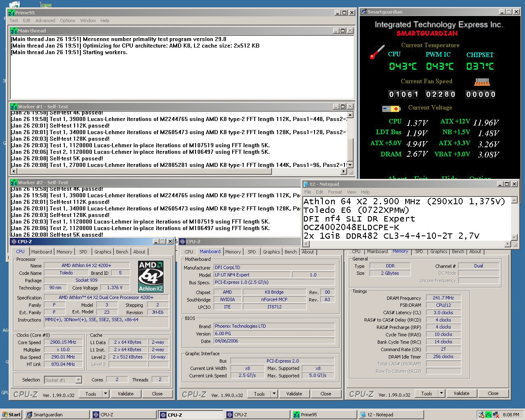525x420 pixels.
Task: Click the orange heatsink fan icon in Smartguardian
Action: (x=482, y=82)
